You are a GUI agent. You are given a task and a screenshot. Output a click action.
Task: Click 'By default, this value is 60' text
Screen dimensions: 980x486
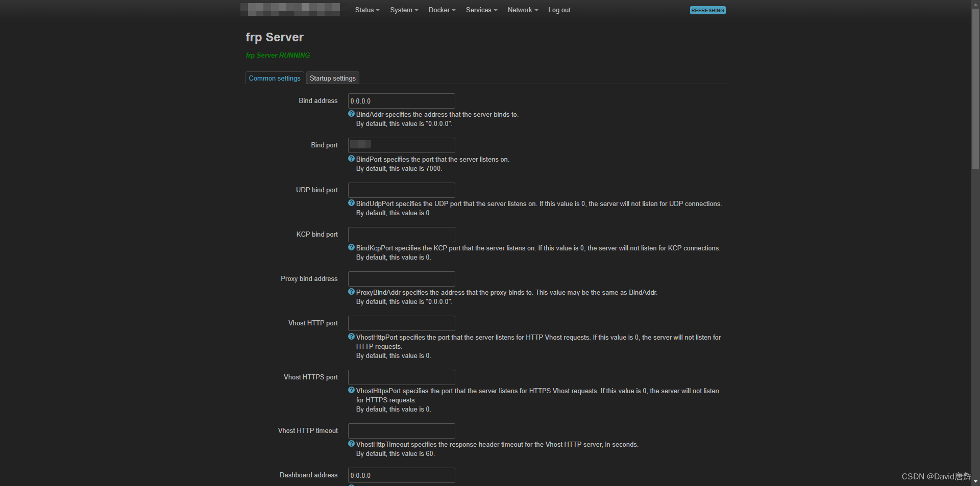click(x=395, y=454)
